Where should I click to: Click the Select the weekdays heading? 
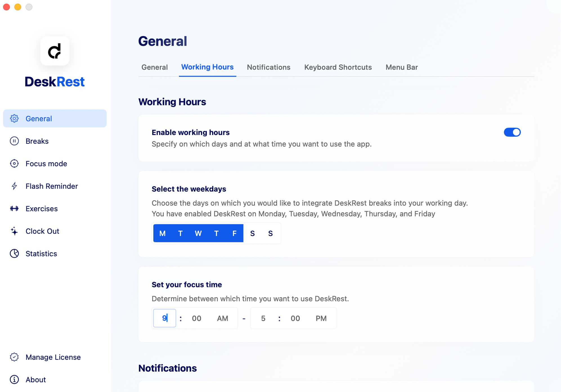[x=189, y=189]
